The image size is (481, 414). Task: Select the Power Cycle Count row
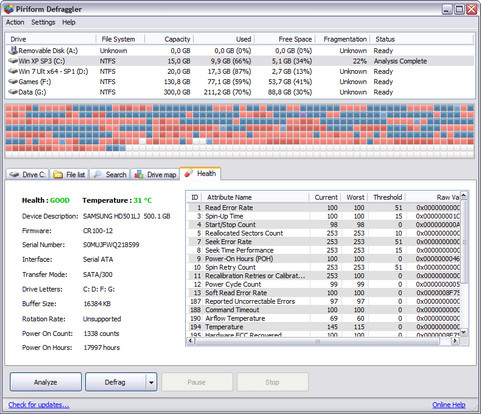point(324,284)
